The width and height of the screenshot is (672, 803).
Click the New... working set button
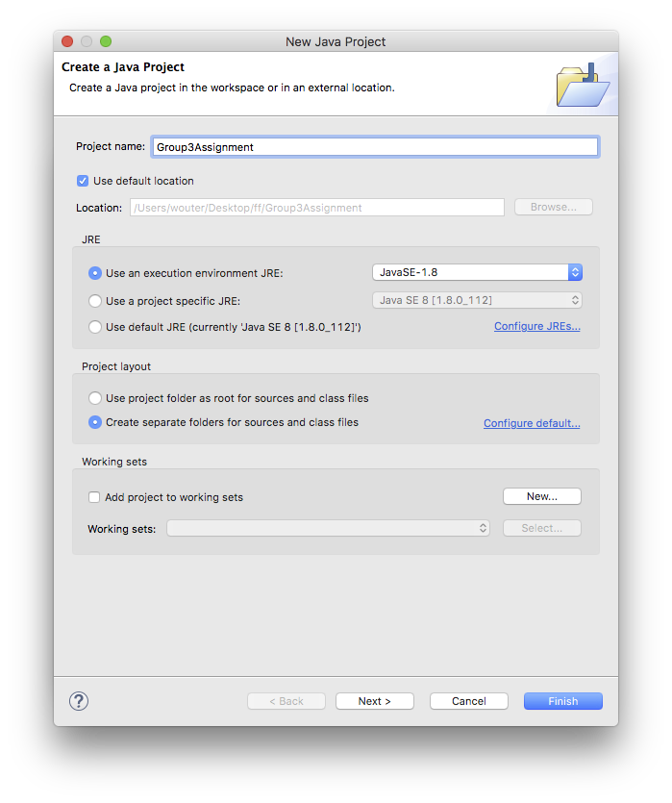542,496
